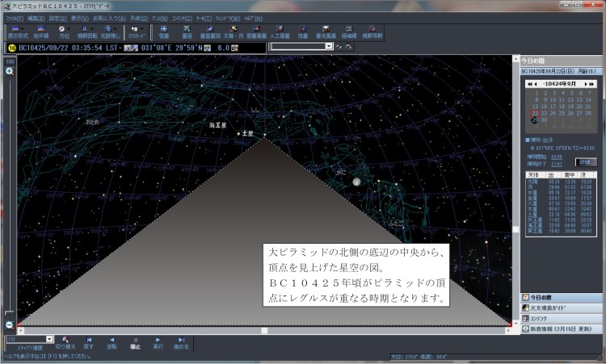Toggle the 星座 (constellation) display icon
This screenshot has width=606, height=364.
coord(185,31)
